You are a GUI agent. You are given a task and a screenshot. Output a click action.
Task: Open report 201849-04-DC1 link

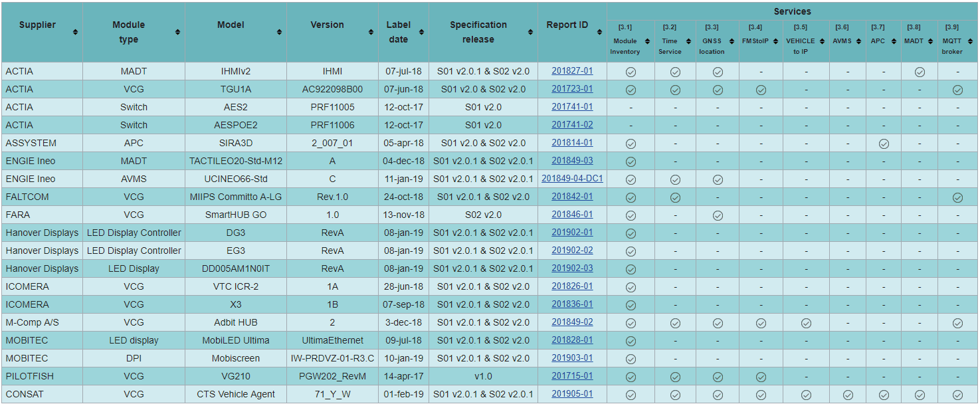(x=572, y=179)
